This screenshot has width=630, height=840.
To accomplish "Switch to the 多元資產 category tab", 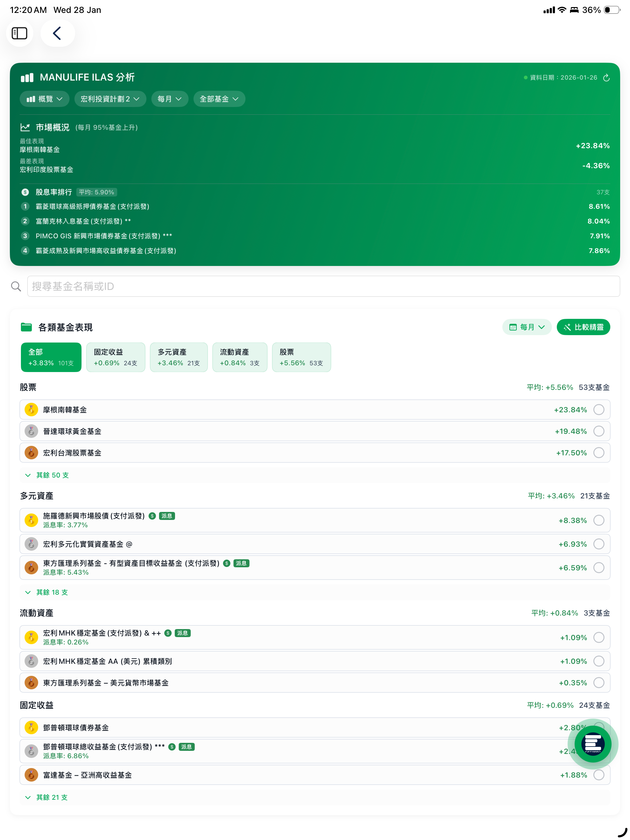I will coord(179,357).
